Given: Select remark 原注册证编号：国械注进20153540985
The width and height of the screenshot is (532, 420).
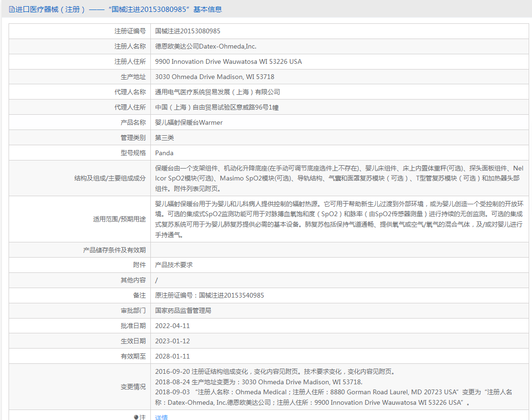Looking at the screenshot, I should [x=209, y=295].
